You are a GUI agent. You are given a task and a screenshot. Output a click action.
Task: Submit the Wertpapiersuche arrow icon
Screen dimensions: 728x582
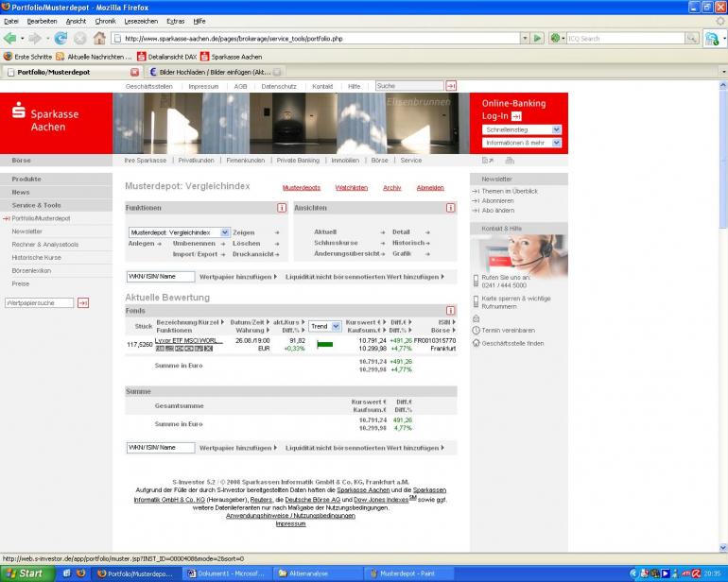[83, 303]
